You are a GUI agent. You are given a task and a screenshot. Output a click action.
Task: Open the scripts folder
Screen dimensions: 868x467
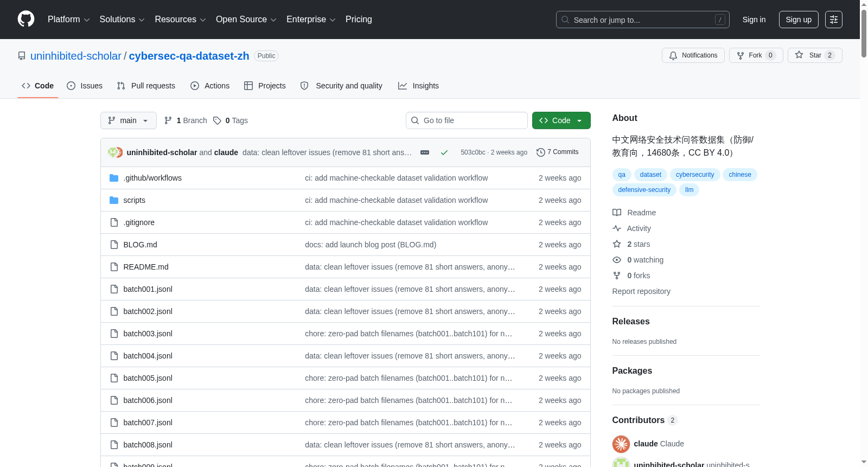(134, 200)
